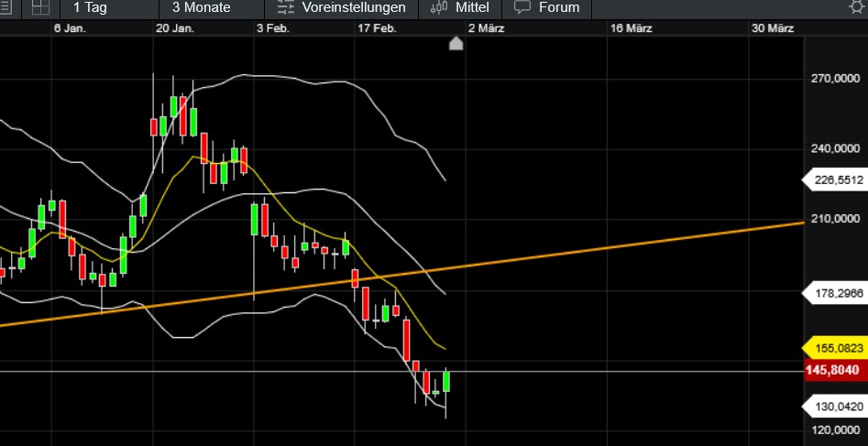
Task: Select the 226,5512 upper band price tag
Action: pyautogui.click(x=835, y=180)
